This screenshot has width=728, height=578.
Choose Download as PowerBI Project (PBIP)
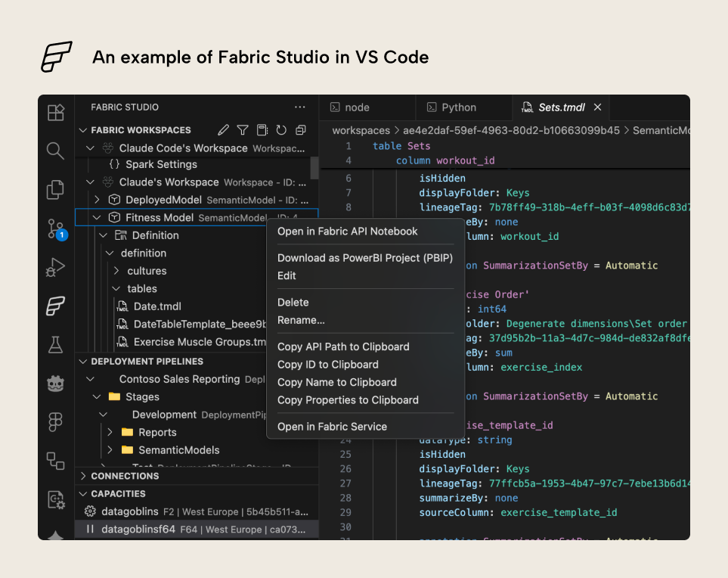pyautogui.click(x=365, y=258)
